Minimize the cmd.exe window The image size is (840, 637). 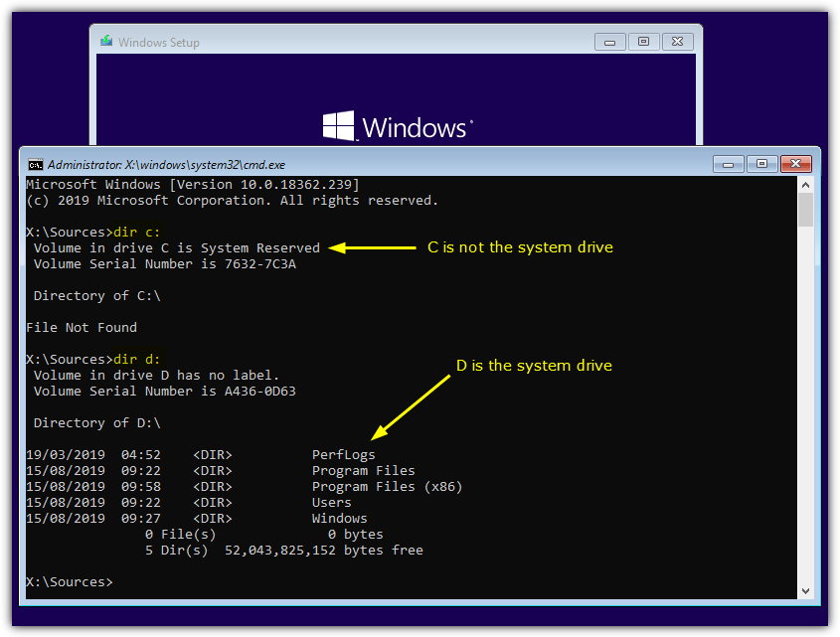(x=728, y=164)
